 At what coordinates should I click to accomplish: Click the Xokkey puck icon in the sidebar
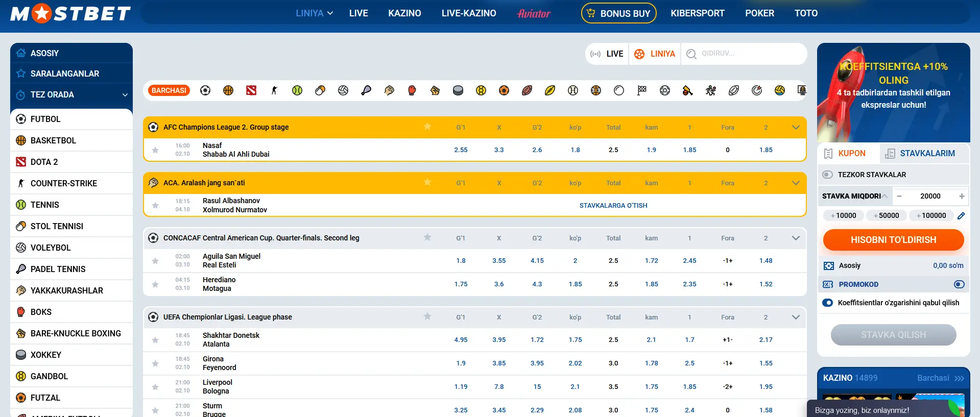(x=21, y=355)
